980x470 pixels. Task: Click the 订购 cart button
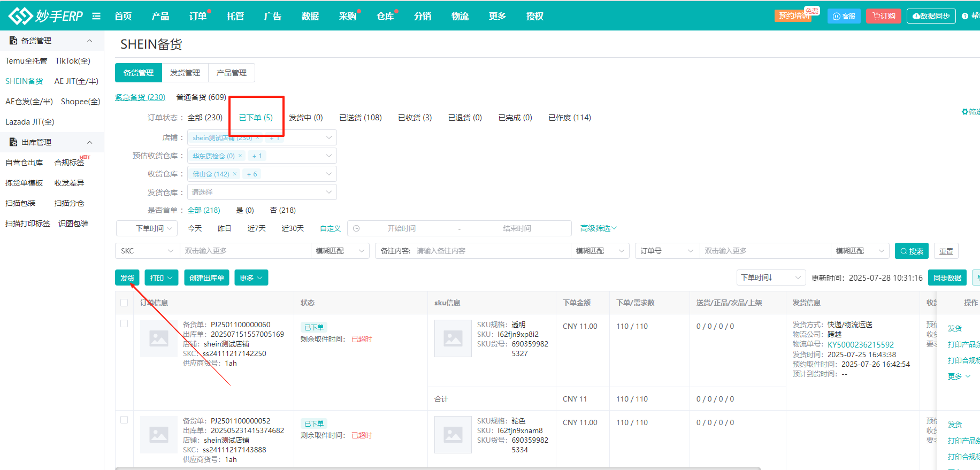pos(884,16)
